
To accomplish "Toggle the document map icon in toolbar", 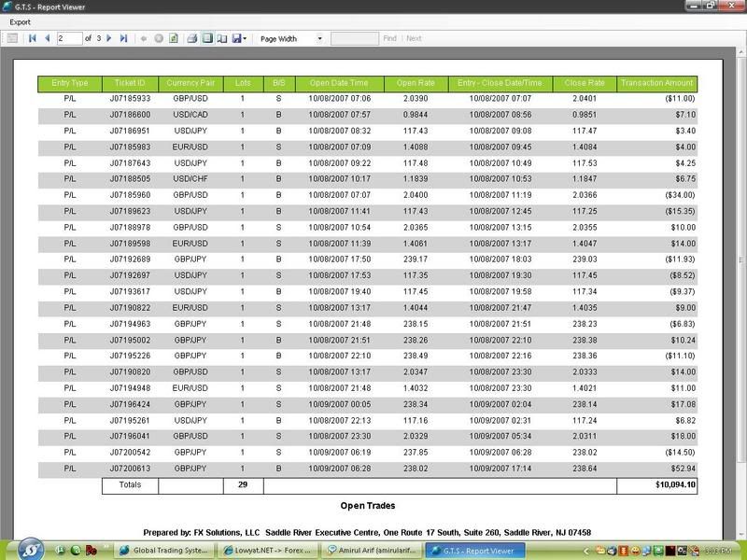I will click(12, 38).
